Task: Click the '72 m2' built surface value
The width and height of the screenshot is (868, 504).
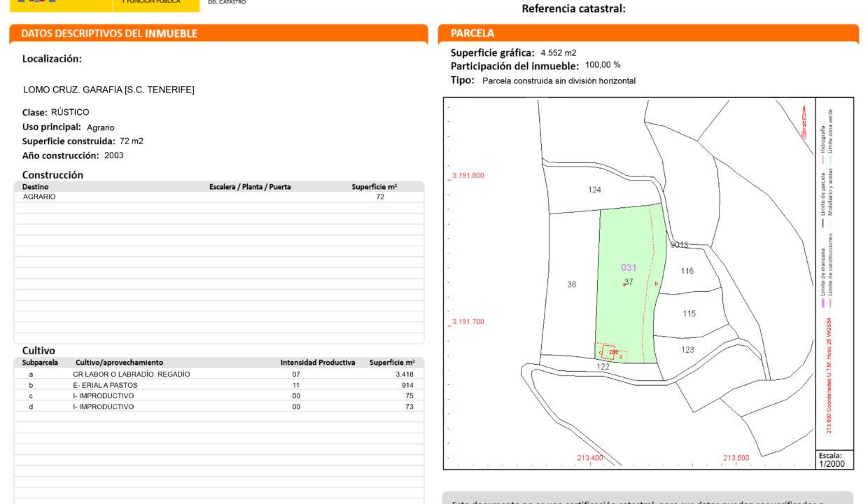Action: pos(132,141)
